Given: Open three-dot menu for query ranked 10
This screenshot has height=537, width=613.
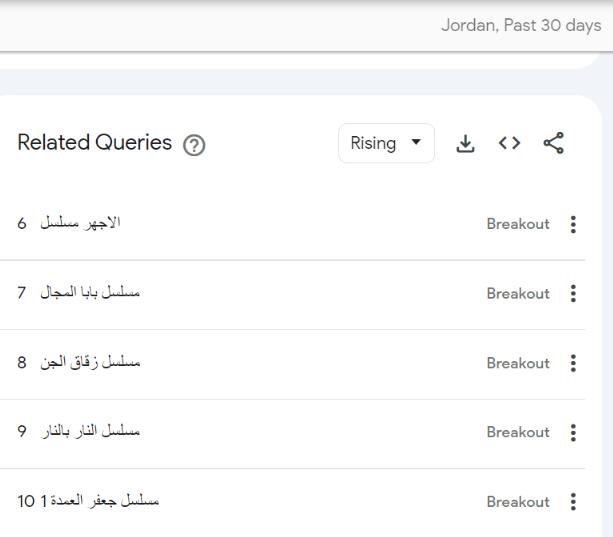Looking at the screenshot, I should 573,502.
